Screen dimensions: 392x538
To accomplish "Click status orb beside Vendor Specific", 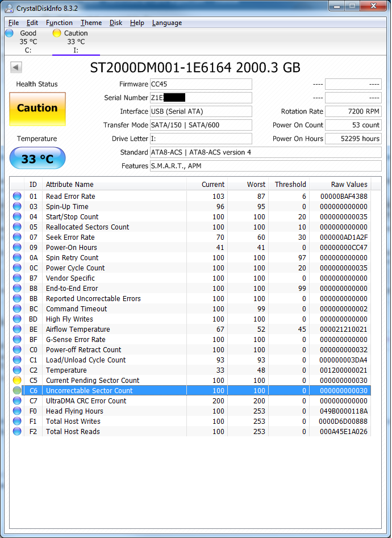I will pyautogui.click(x=17, y=278).
